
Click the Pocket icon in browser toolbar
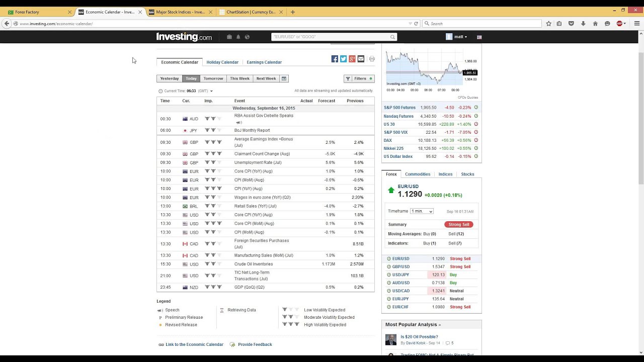tap(571, 24)
